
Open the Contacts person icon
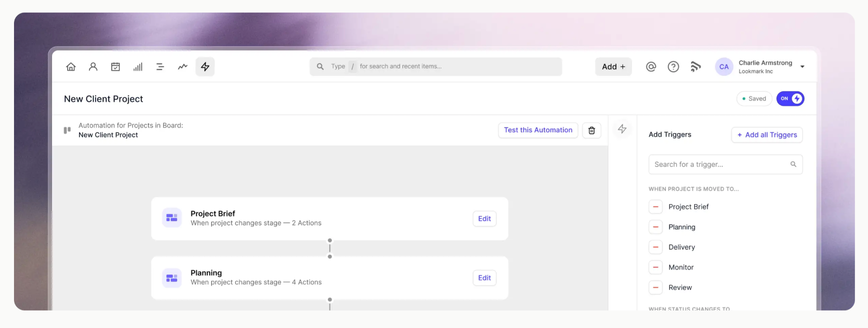pyautogui.click(x=93, y=66)
